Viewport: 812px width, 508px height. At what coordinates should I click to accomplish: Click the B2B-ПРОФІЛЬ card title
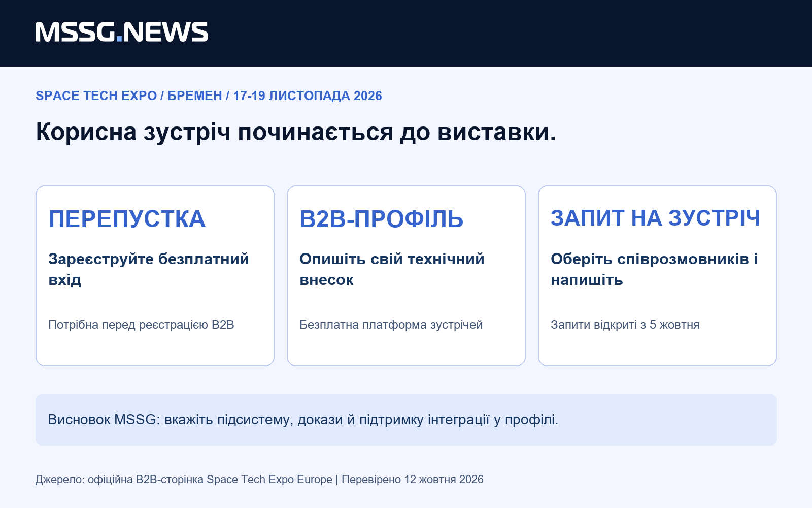(382, 219)
